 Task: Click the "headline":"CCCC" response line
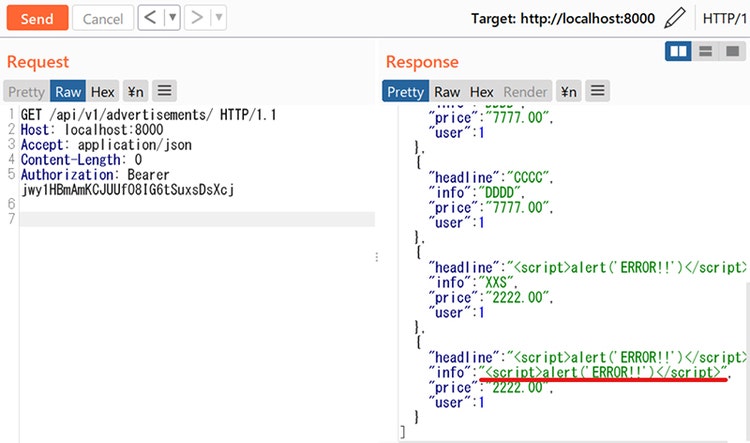point(491,177)
